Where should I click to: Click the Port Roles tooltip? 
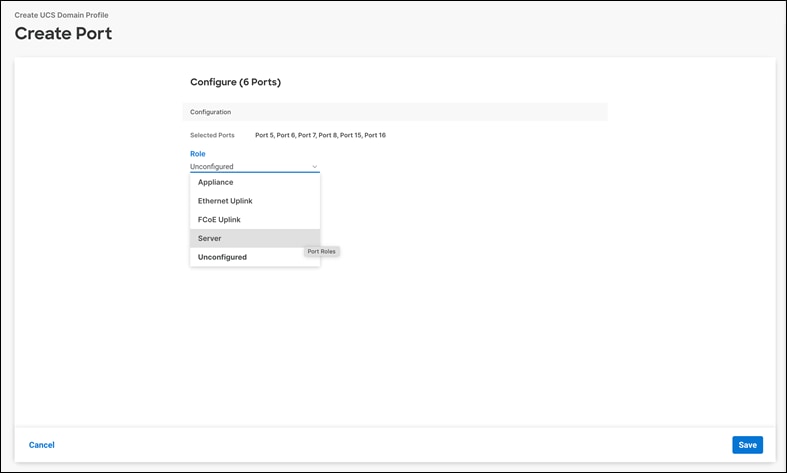click(322, 251)
